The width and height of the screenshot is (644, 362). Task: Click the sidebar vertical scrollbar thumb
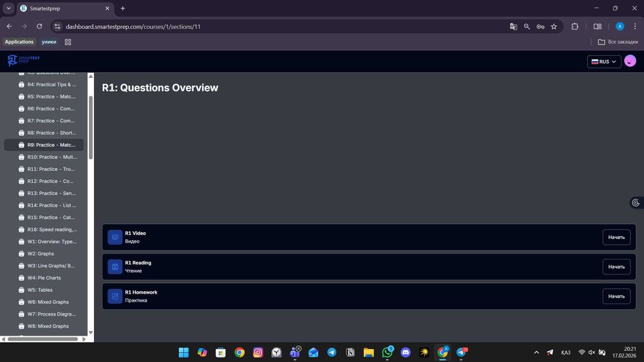pyautogui.click(x=91, y=128)
